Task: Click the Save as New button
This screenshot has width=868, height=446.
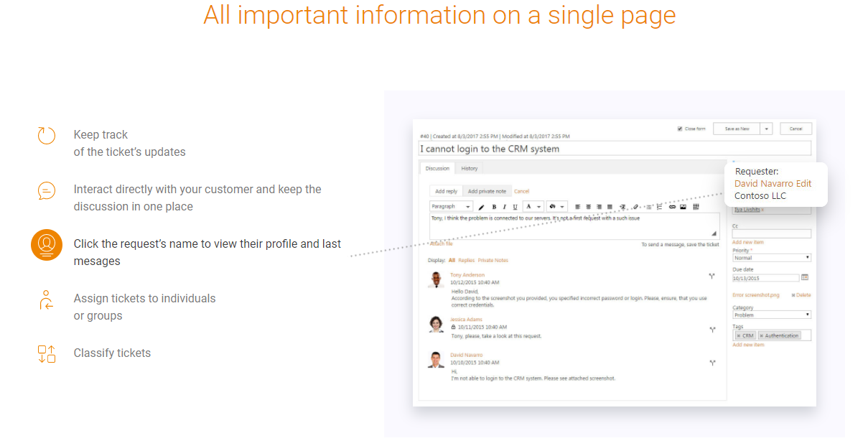Action: (737, 129)
